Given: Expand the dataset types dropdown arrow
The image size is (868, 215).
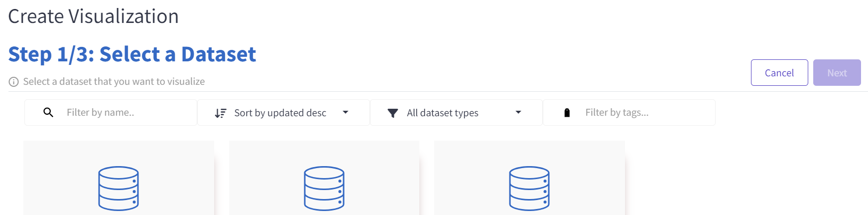Looking at the screenshot, I should click(x=518, y=113).
